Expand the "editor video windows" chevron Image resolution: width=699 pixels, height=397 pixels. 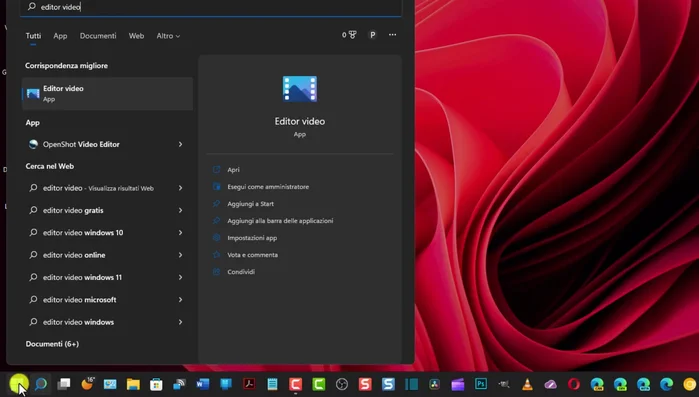click(181, 322)
